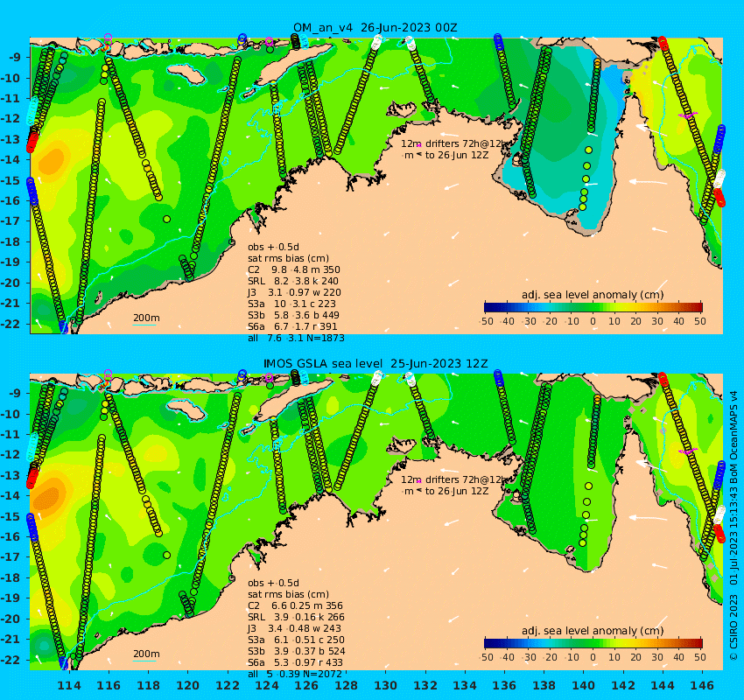Select the top panel row "C2 9.8 4.8 m 350"

click(294, 269)
